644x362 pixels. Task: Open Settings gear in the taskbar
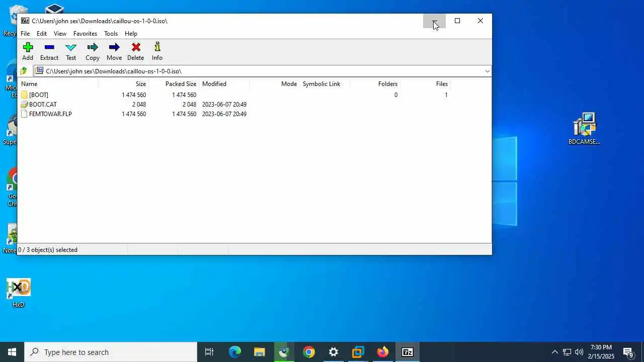point(334,352)
